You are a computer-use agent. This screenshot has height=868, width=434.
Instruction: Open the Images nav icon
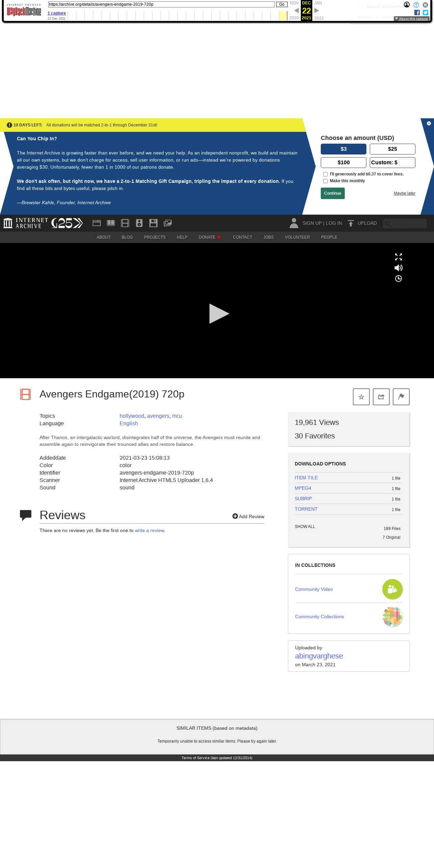(x=168, y=223)
